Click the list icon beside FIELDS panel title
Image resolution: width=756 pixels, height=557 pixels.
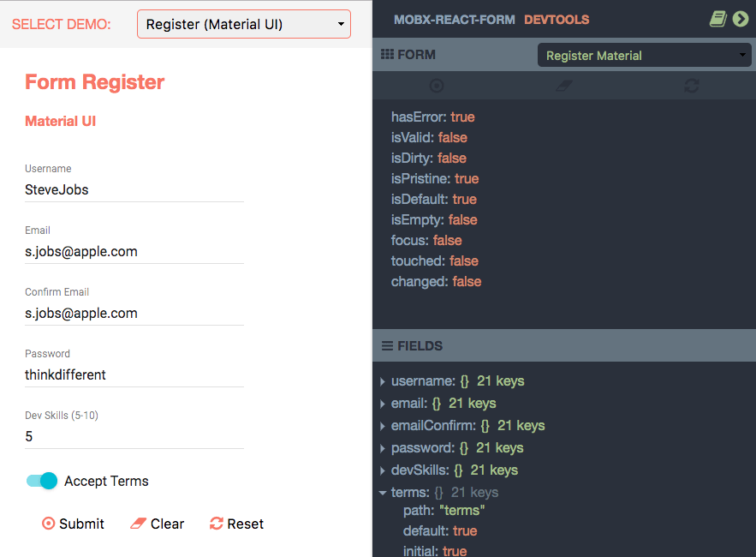388,345
